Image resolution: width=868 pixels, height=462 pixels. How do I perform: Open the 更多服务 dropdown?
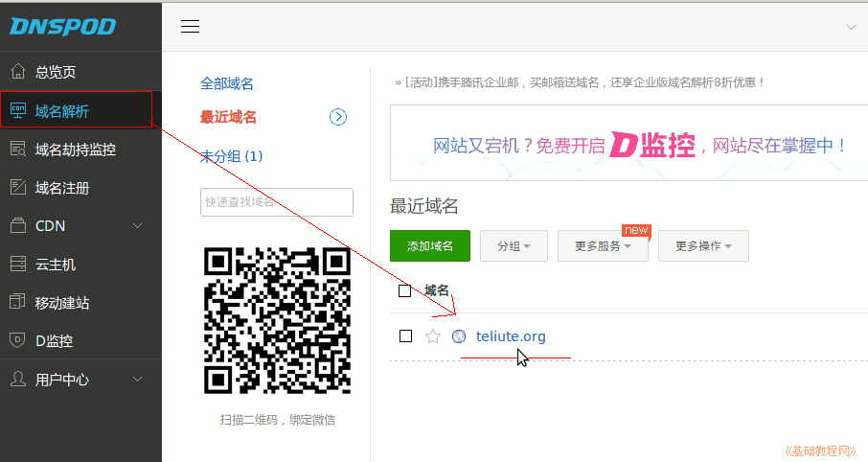point(603,246)
